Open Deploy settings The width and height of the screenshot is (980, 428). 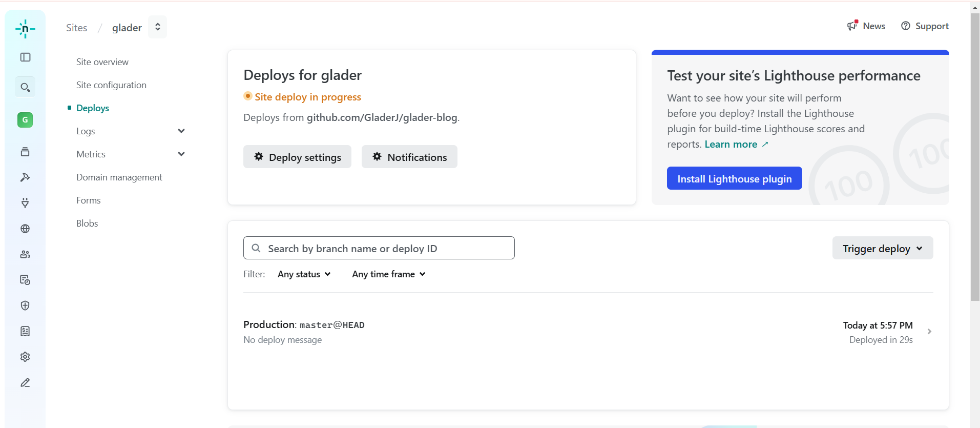pyautogui.click(x=297, y=157)
